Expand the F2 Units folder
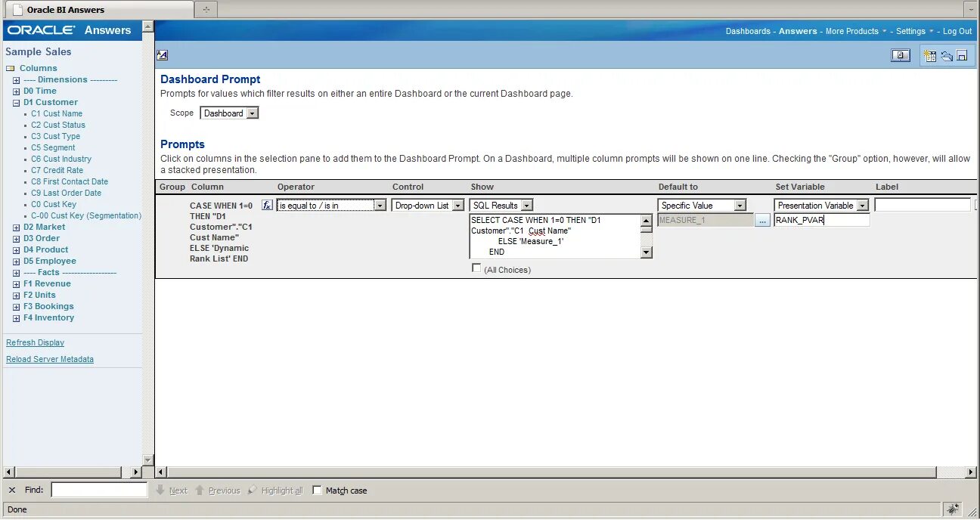Screen dimensions: 980x520 17,295
